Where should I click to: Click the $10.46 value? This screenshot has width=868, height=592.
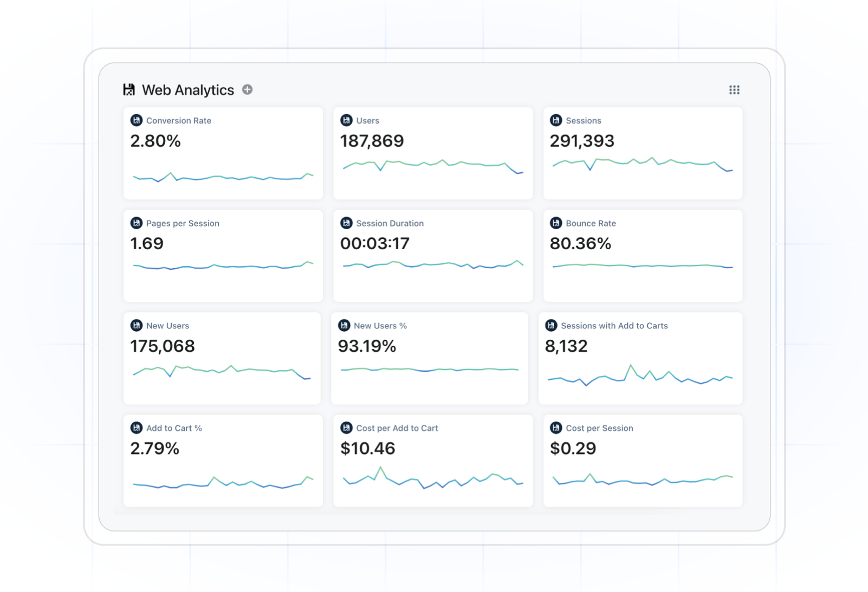(x=367, y=448)
